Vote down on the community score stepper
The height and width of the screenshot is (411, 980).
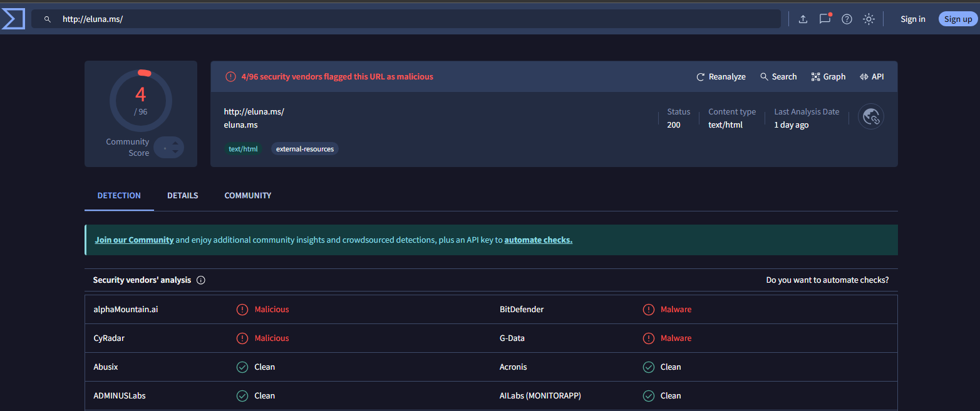point(176,152)
